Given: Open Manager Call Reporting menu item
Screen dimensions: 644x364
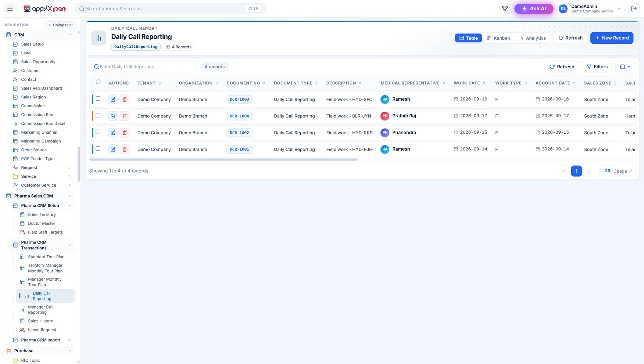Looking at the screenshot, I should [45, 310].
